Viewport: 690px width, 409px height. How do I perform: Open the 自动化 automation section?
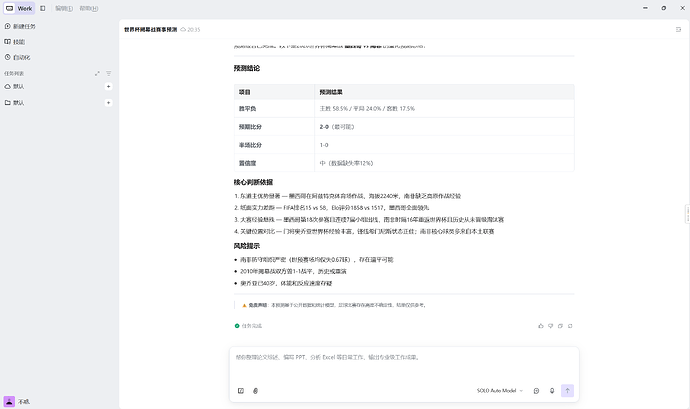point(18,57)
